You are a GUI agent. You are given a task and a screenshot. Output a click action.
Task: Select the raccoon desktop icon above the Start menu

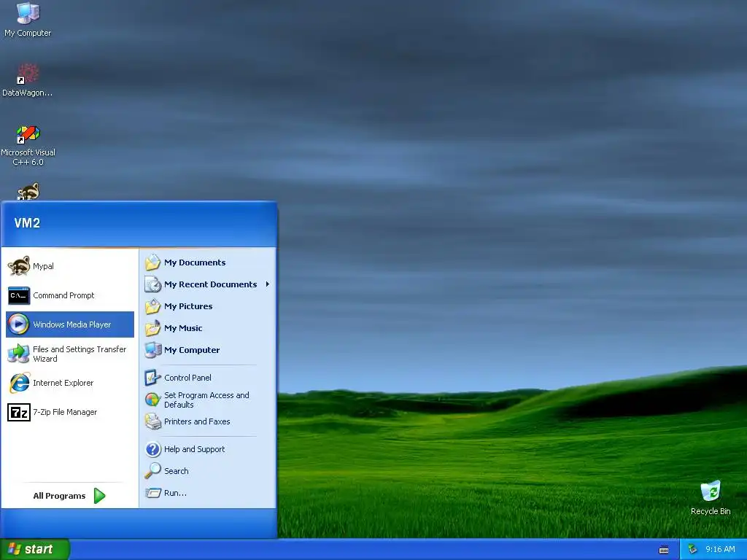click(x=28, y=192)
